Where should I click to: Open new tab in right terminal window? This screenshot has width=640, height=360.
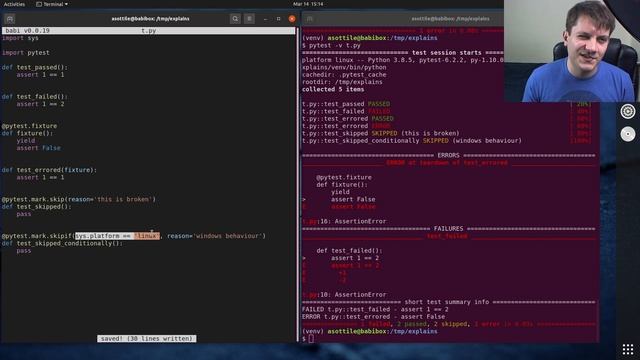[310, 19]
